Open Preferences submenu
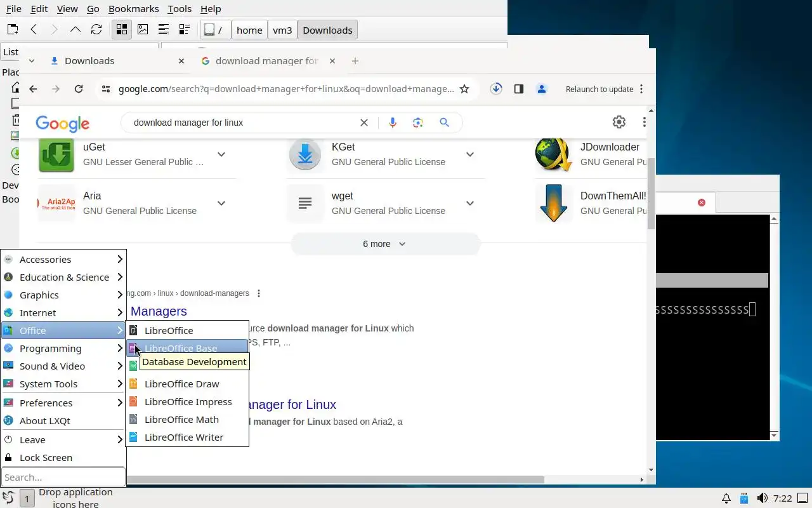Image resolution: width=812 pixels, height=508 pixels. pos(63,403)
